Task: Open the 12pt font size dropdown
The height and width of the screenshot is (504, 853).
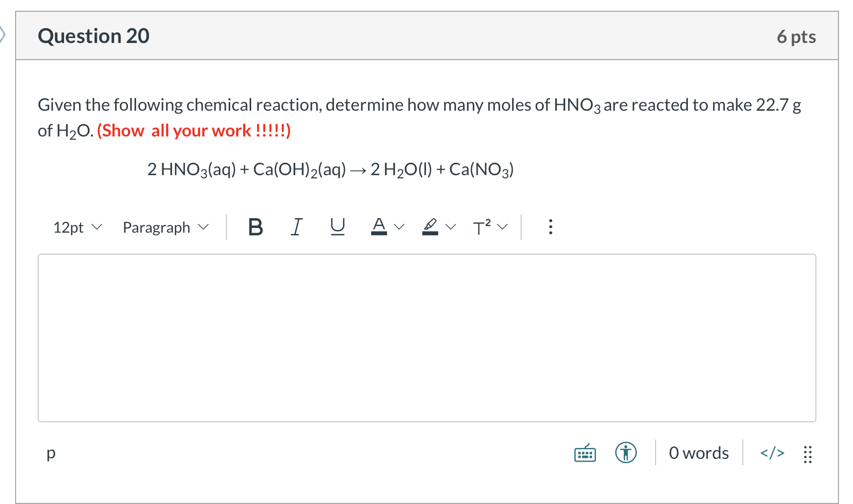Action: pos(77,227)
